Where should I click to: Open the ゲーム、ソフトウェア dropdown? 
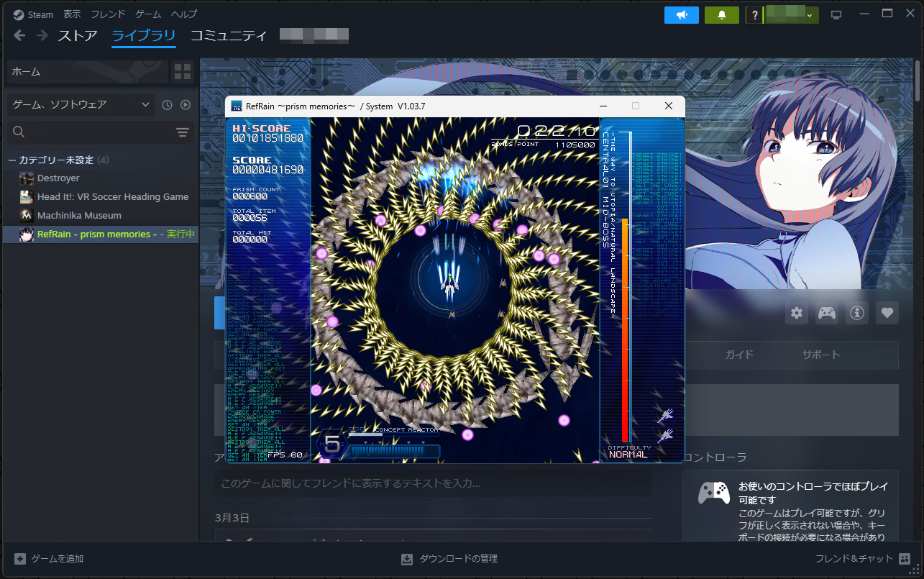(x=79, y=104)
